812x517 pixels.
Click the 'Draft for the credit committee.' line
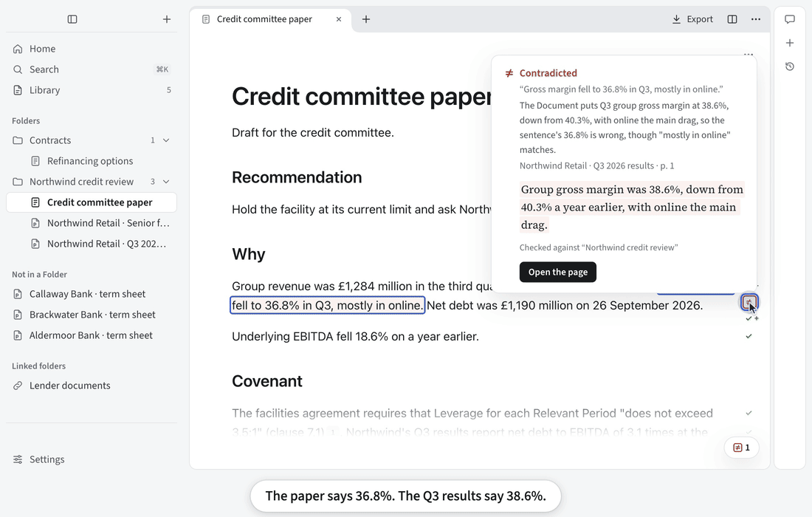313,133
